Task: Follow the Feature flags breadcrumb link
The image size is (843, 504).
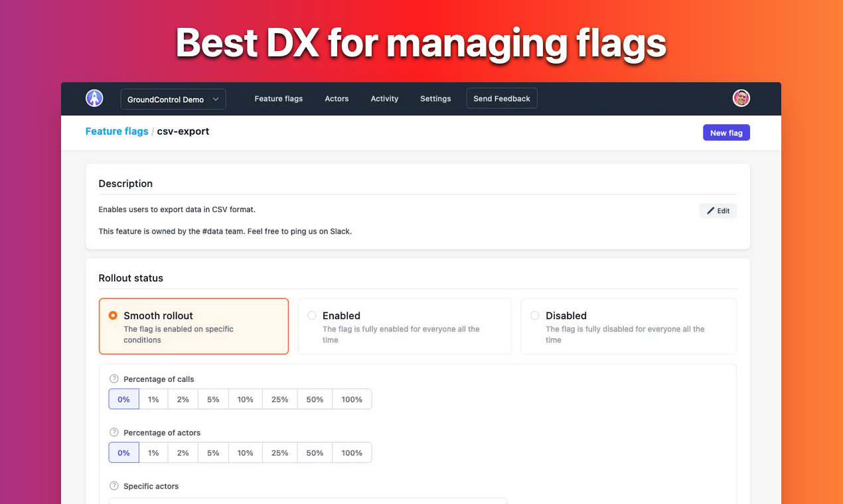Action: [117, 131]
